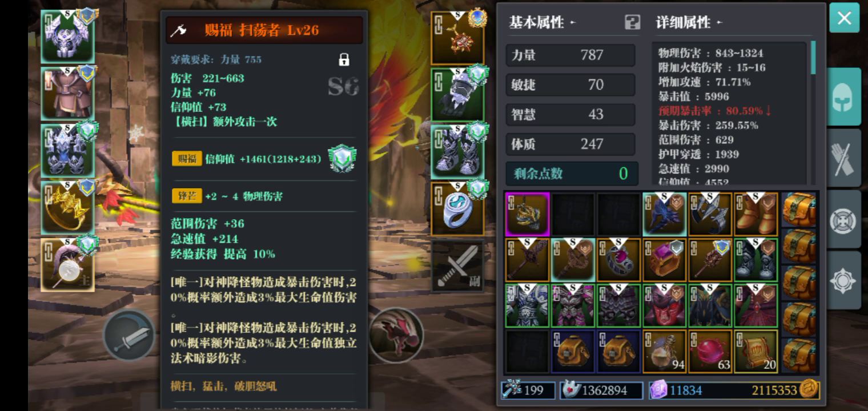This screenshot has width=868, height=411.
Task: Open the gear-shaped tab icon
Action: 844,280
